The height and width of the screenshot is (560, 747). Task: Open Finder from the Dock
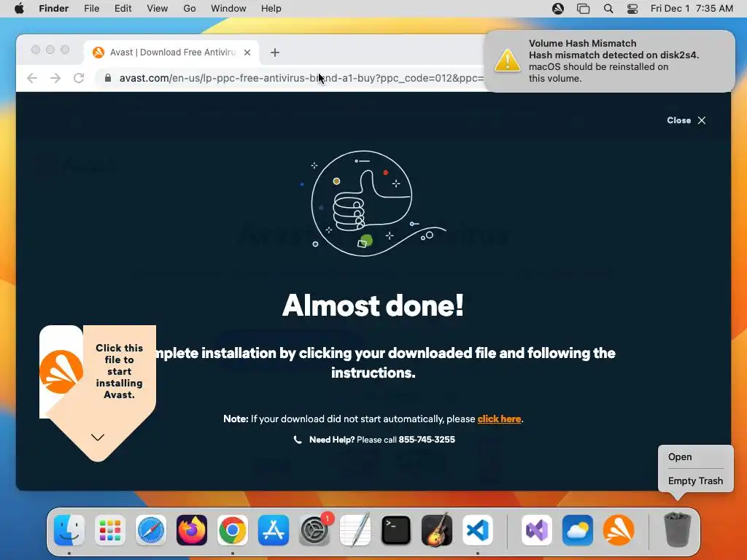click(69, 530)
